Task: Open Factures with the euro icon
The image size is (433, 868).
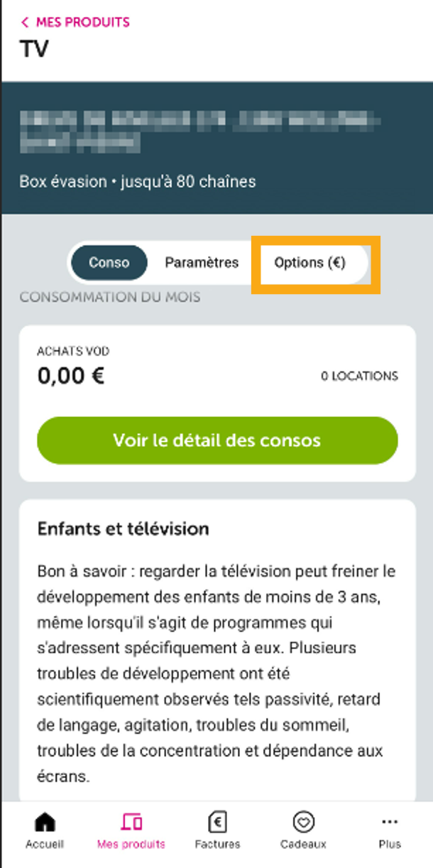Action: (217, 822)
